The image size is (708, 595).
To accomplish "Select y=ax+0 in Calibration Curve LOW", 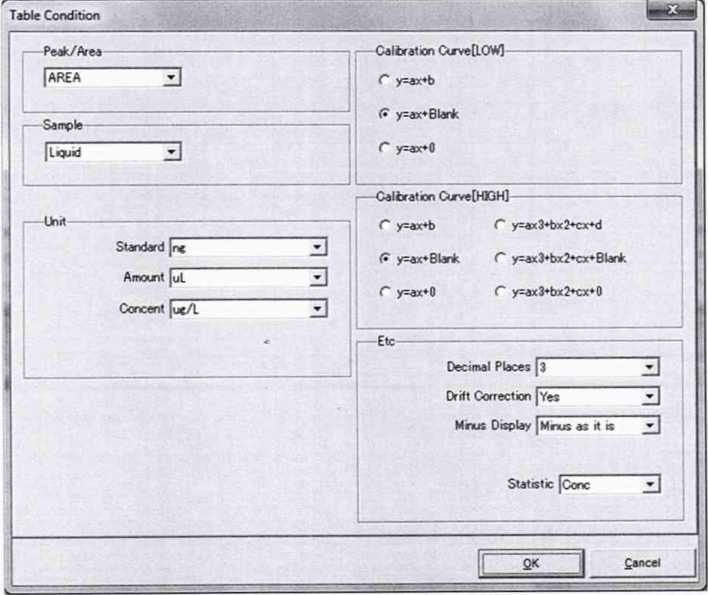I will point(385,148).
